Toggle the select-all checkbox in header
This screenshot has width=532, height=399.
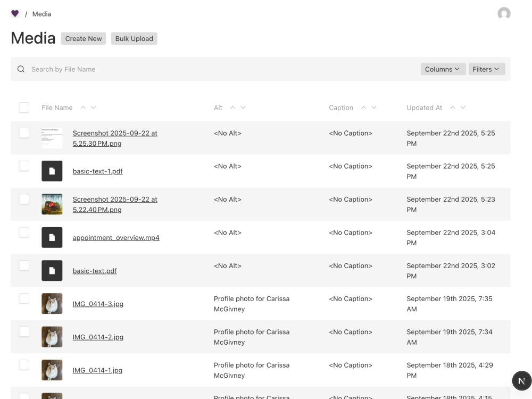click(x=24, y=107)
